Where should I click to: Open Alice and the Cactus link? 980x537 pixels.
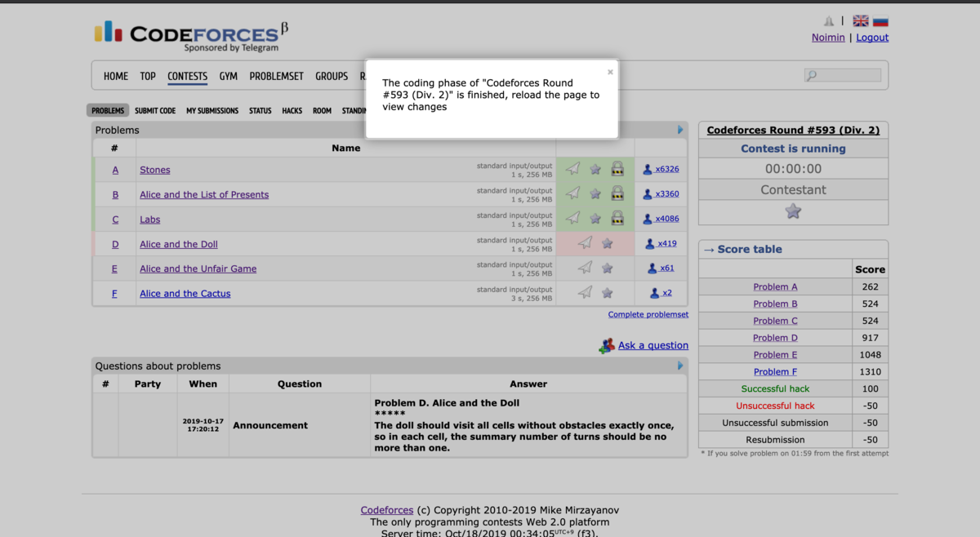tap(185, 293)
